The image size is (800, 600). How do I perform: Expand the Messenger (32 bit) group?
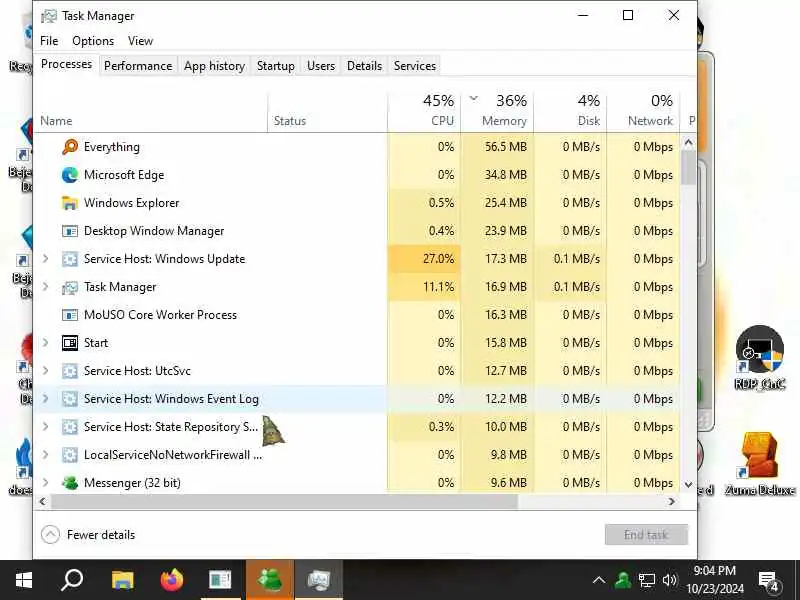click(x=45, y=483)
